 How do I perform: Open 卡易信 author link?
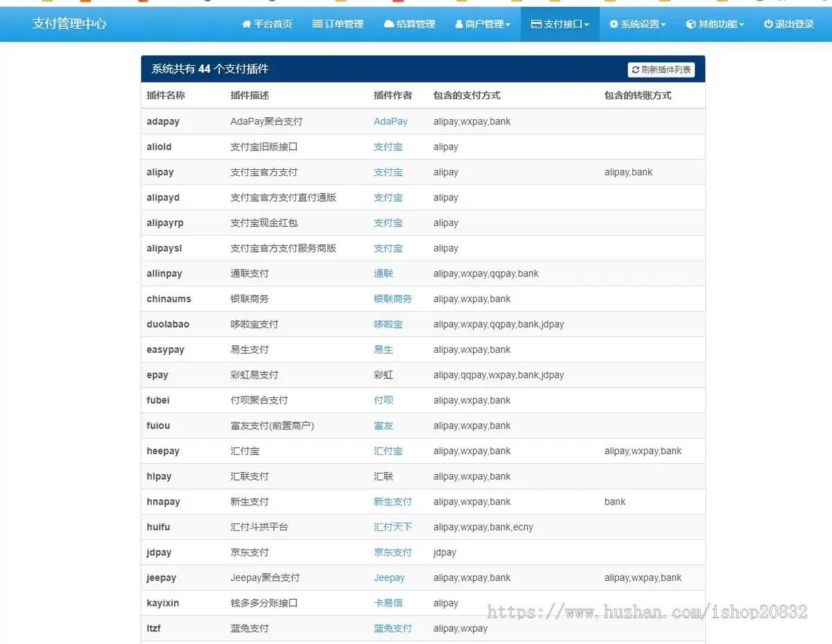(x=388, y=603)
